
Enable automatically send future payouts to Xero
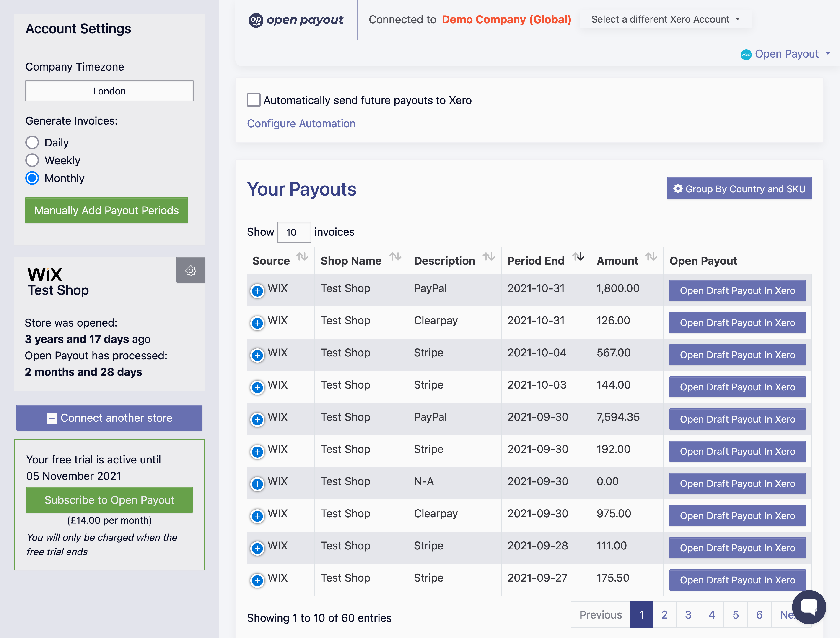pos(254,100)
